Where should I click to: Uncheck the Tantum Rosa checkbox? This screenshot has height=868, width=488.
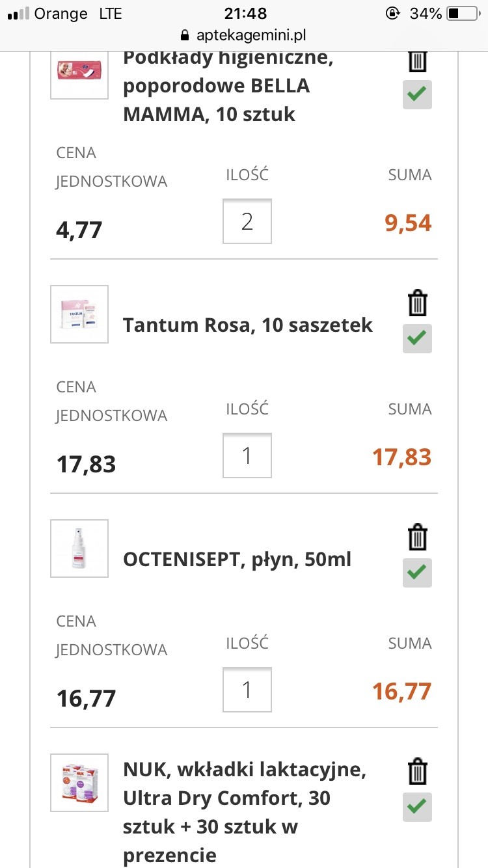(417, 338)
